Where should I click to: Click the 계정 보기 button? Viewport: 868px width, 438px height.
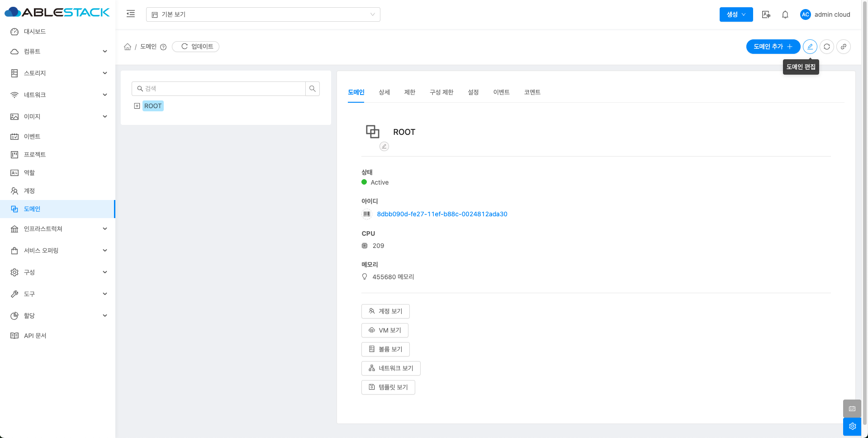(x=385, y=311)
